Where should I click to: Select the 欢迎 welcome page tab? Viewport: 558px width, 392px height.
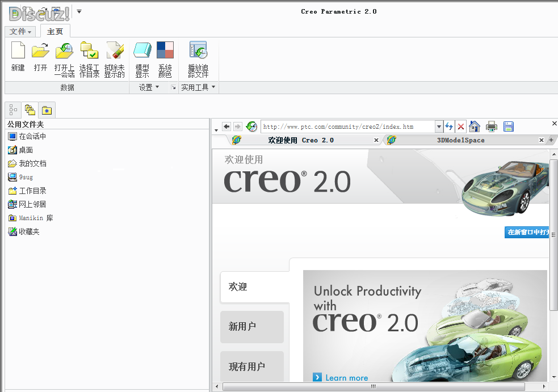click(x=254, y=286)
